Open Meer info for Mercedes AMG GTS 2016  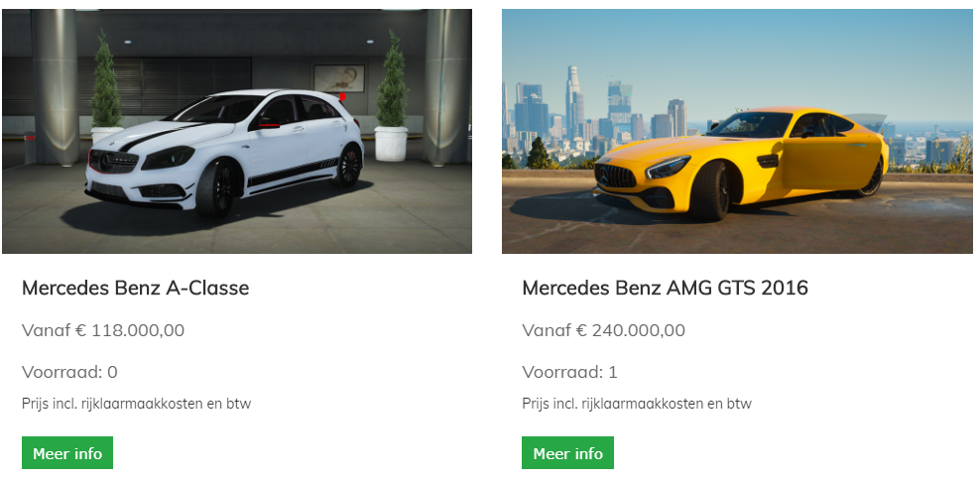click(567, 453)
